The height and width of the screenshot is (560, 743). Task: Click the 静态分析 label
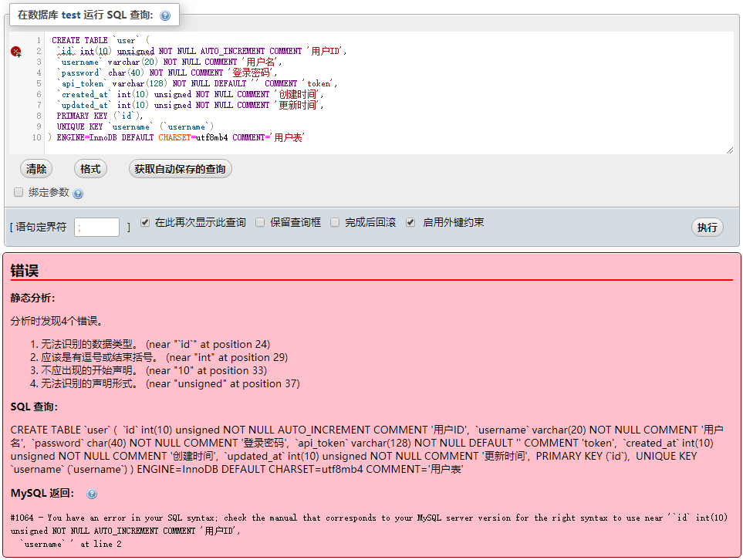pos(32,298)
